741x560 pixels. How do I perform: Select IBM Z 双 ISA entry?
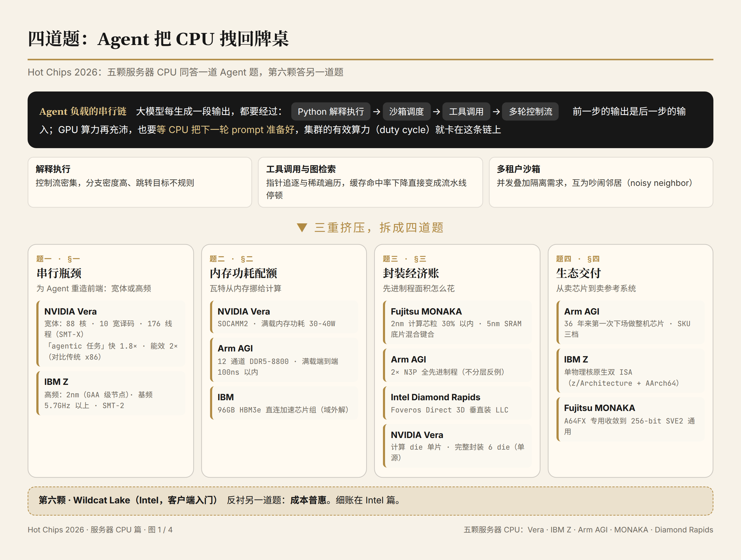click(631, 371)
